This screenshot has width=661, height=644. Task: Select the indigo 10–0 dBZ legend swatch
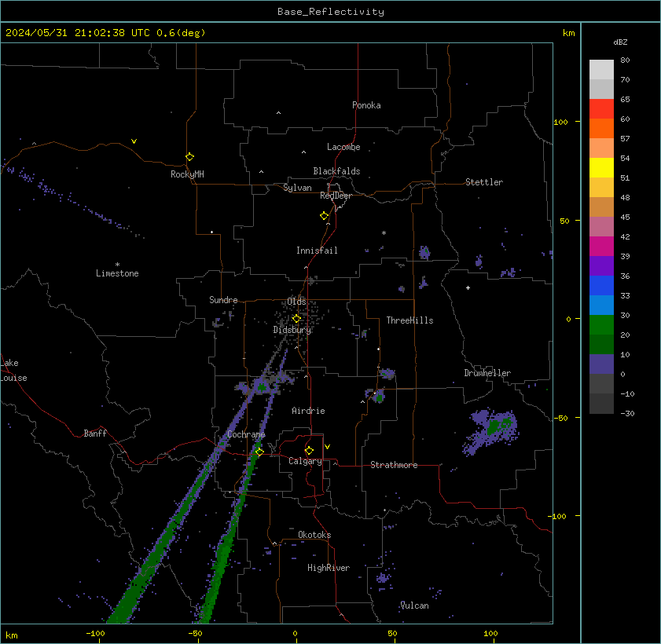coord(601,364)
